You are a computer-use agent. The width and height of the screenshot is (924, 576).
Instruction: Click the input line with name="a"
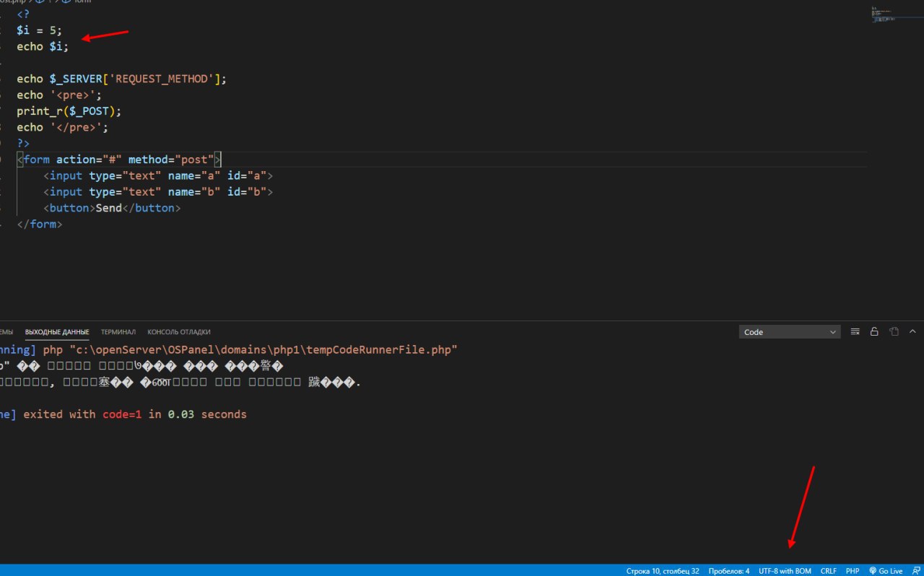click(x=158, y=175)
